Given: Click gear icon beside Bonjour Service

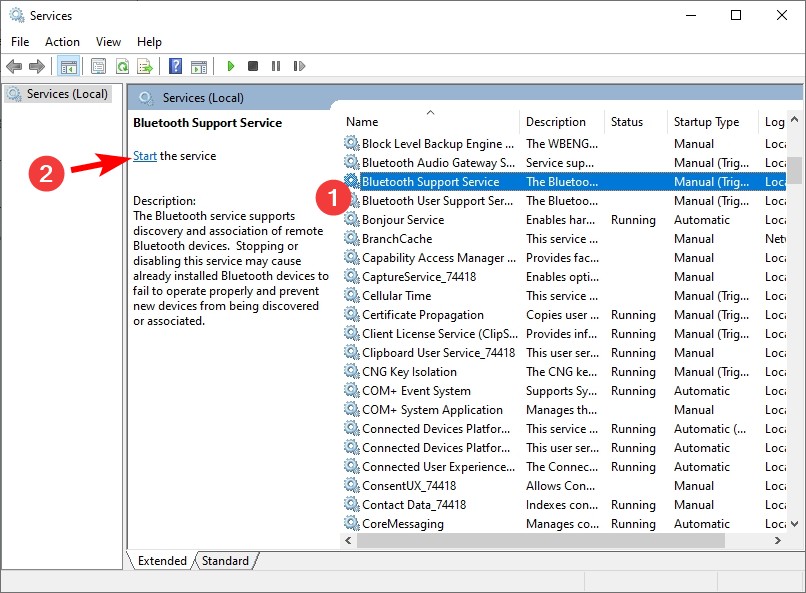Looking at the screenshot, I should pos(352,219).
